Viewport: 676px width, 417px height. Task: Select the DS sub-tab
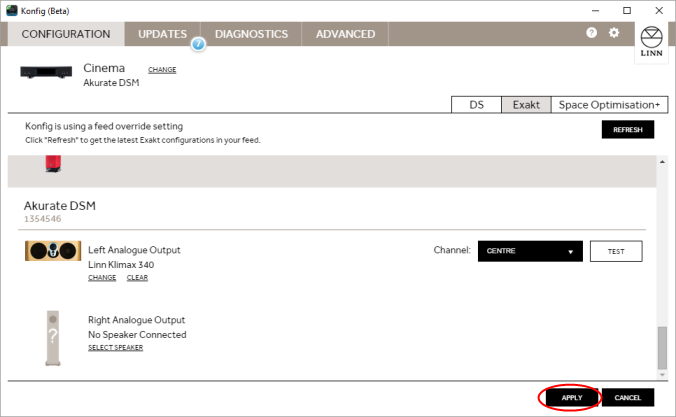tap(476, 105)
